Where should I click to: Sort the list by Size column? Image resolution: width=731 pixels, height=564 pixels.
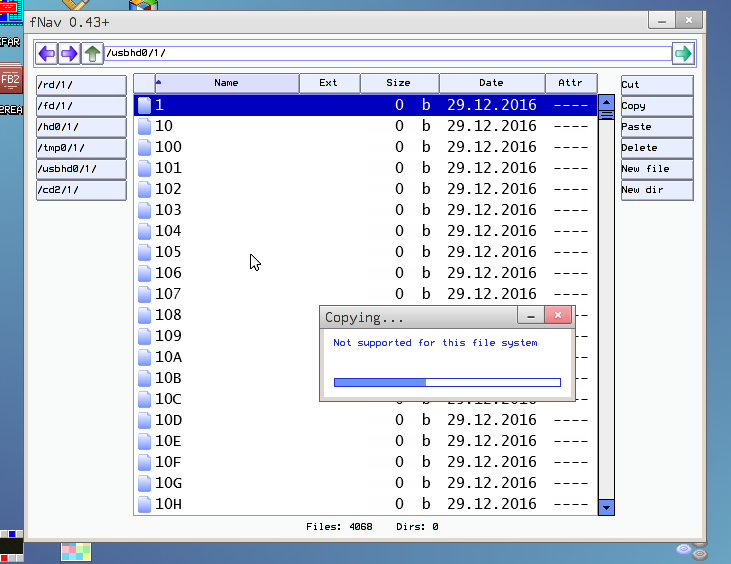click(x=398, y=83)
